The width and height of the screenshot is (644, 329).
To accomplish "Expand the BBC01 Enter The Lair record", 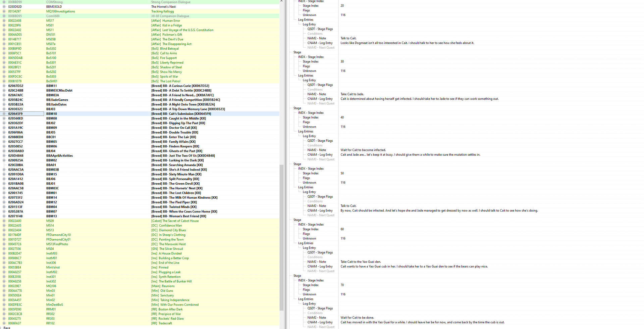I will coord(4,137).
